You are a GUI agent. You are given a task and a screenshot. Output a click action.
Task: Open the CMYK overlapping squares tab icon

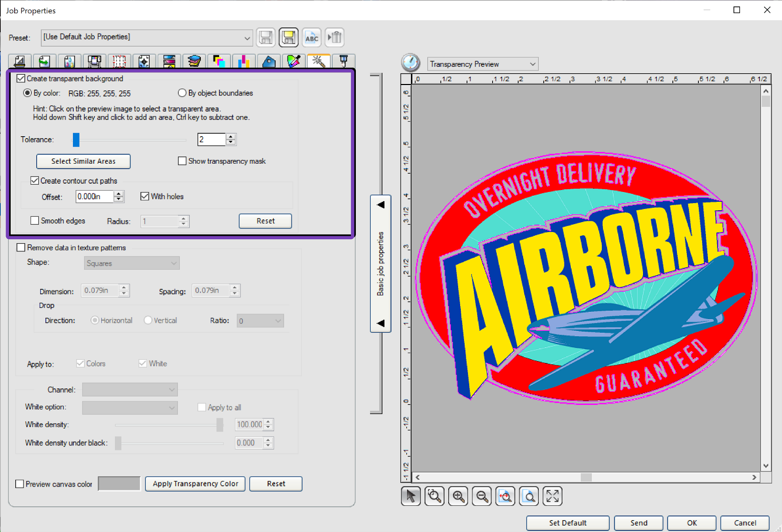tap(219, 61)
